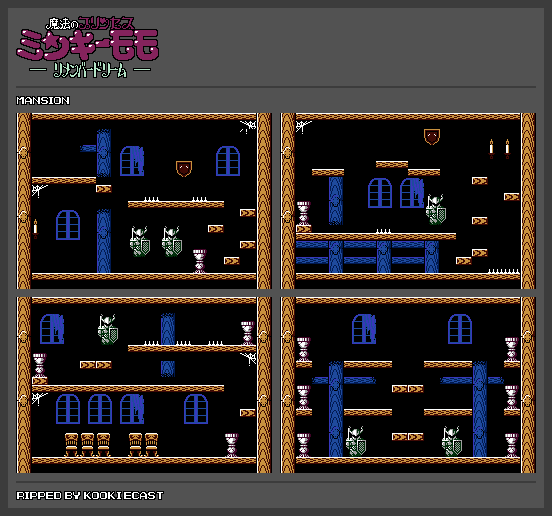Select the single candle in the top-left room
Image resolution: width=552 pixels, height=516 pixels.
point(35,228)
